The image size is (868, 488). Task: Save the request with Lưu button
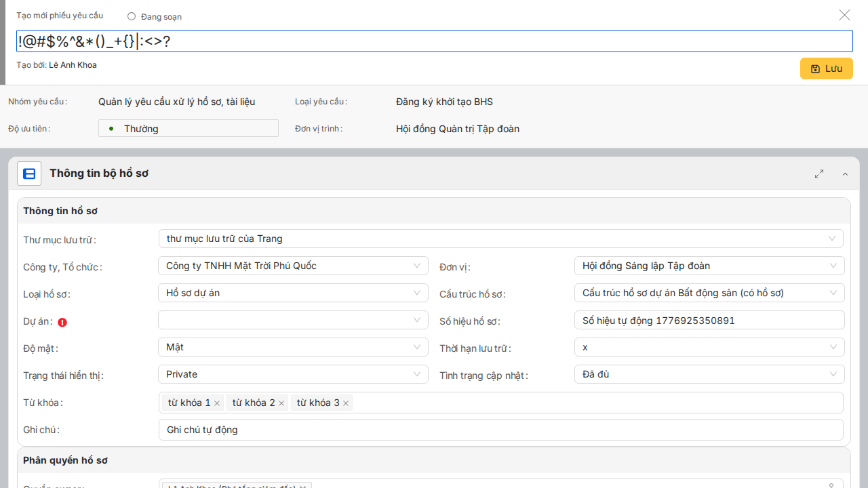826,68
